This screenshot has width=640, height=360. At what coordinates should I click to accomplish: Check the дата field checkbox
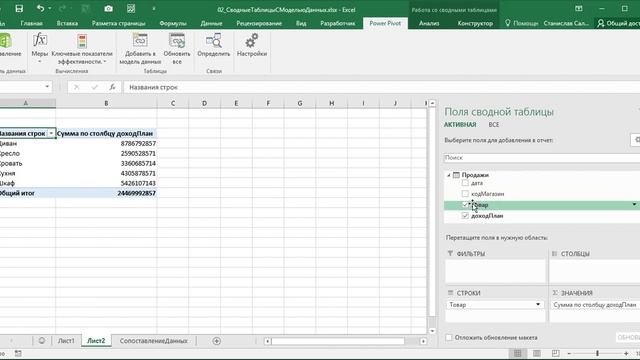[465, 183]
